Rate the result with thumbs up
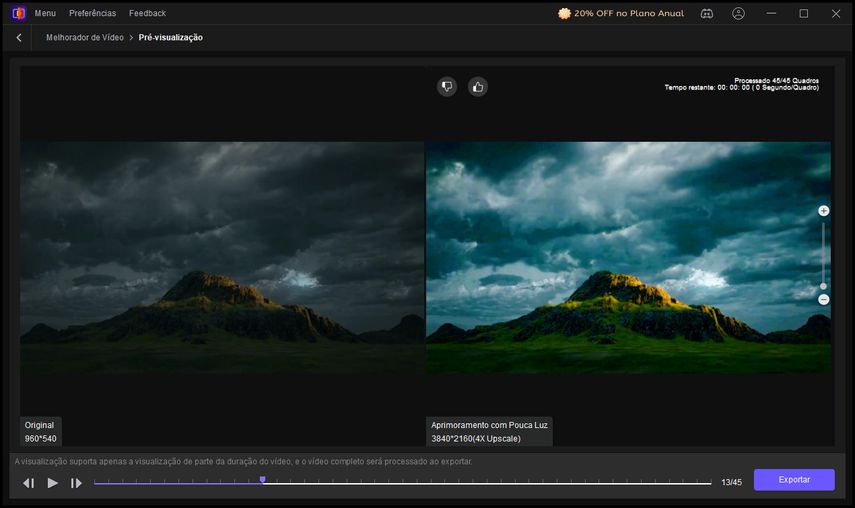 pyautogui.click(x=478, y=87)
